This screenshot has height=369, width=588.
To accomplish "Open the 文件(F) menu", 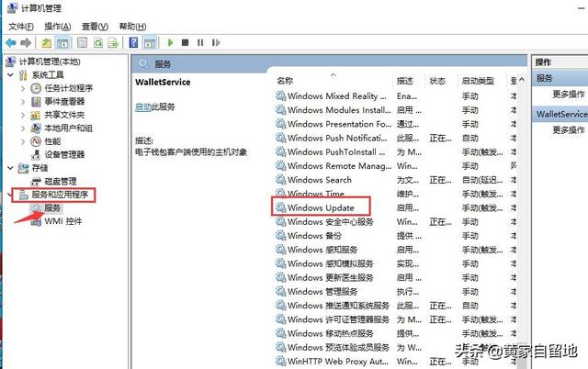I will 21,27.
